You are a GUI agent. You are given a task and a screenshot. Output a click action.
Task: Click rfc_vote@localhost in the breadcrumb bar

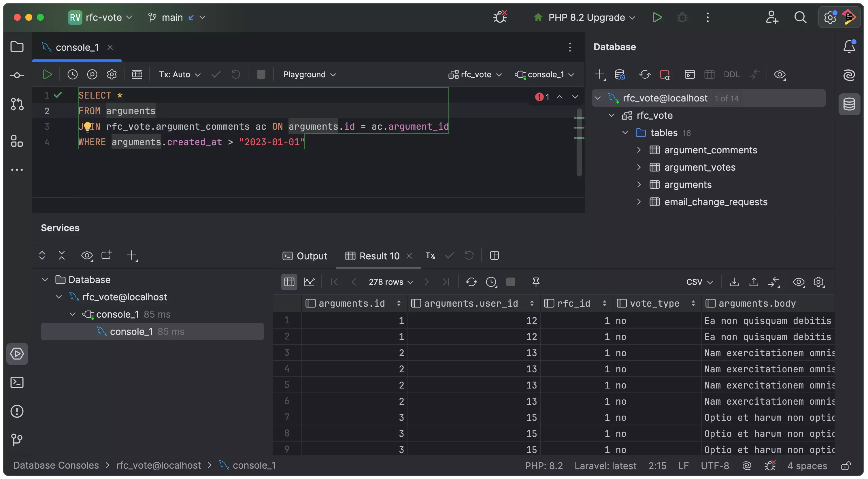coord(158,465)
